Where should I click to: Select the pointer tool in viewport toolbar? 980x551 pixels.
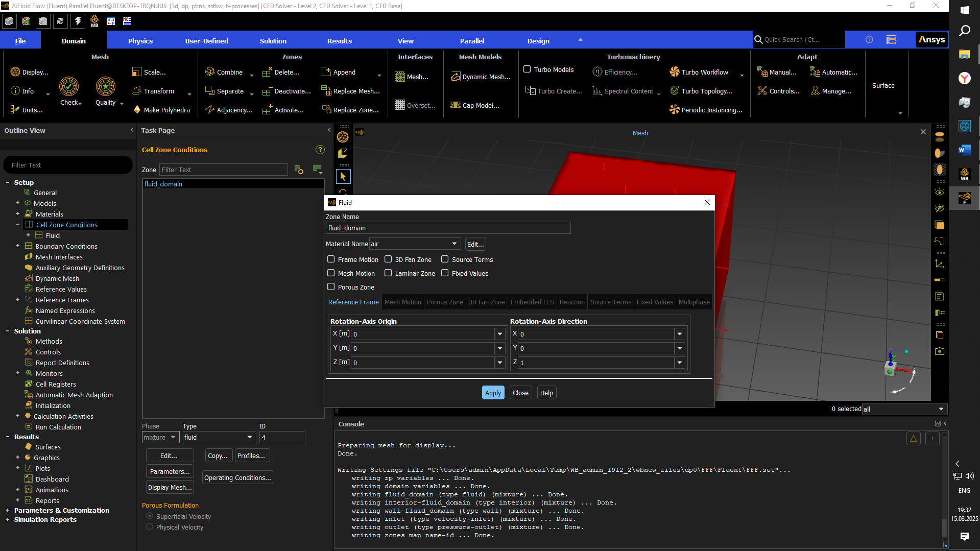(343, 177)
